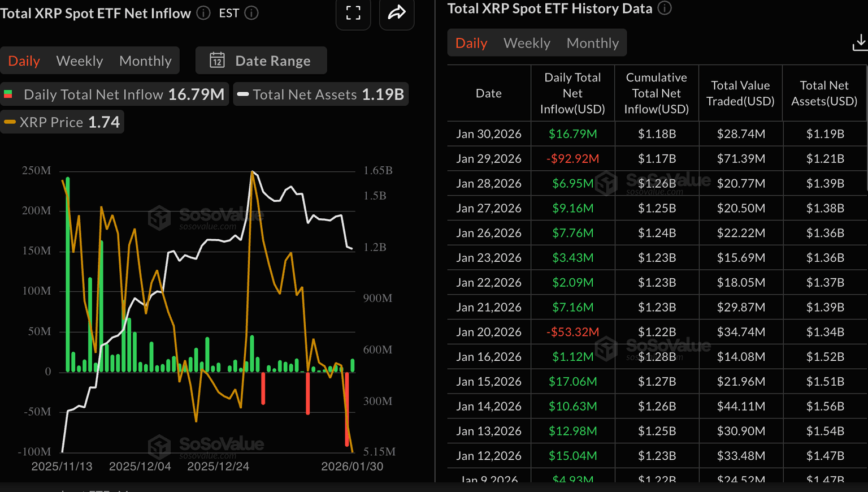This screenshot has width=868, height=492.
Task: Switch chart to Monthly view
Action: pos(145,61)
